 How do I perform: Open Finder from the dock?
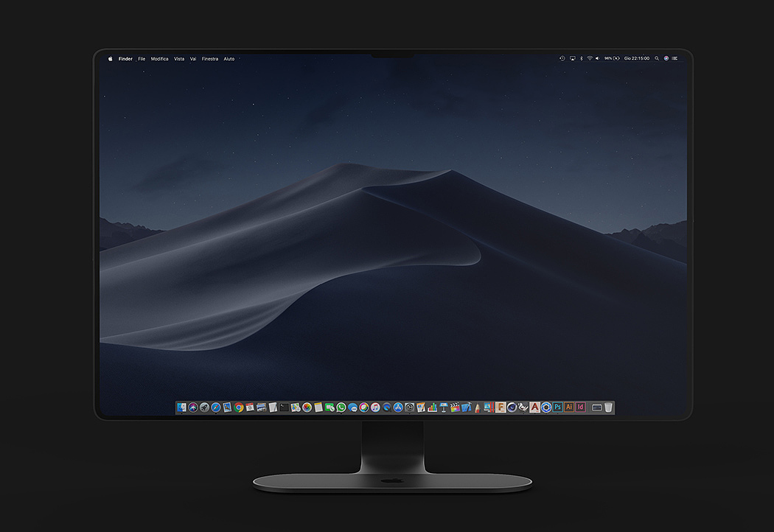pyautogui.click(x=181, y=407)
